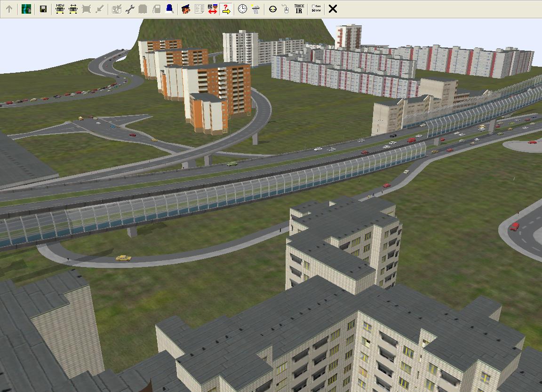Image resolution: width=542 pixels, height=392 pixels.
Task: Click the fuel pump refuel icon
Action: click(x=157, y=9)
